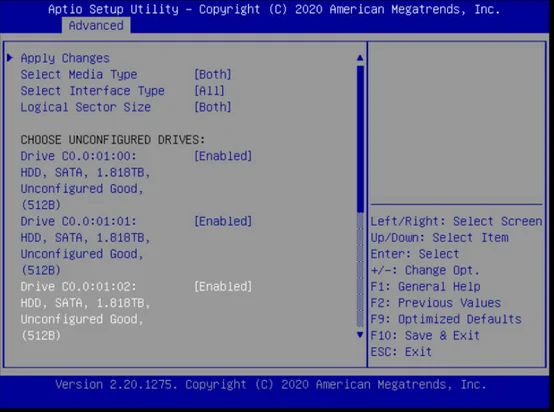Click the ESC: Exit hint
554x412 pixels.
(401, 352)
